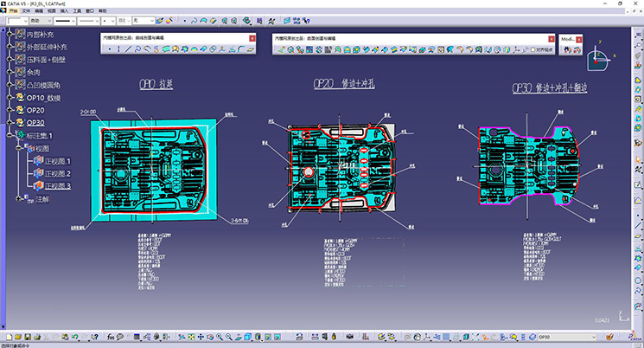The width and height of the screenshot is (644, 348).
Task: Click the OP10_数模 part body icon in tree
Action: point(20,98)
